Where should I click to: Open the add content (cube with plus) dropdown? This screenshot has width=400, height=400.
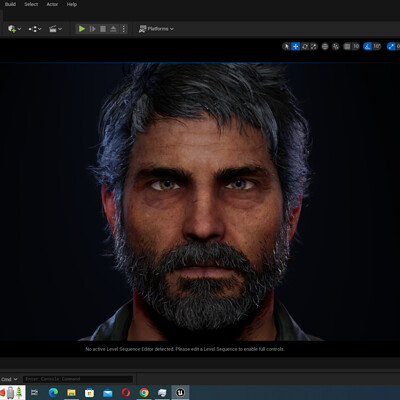14,29
